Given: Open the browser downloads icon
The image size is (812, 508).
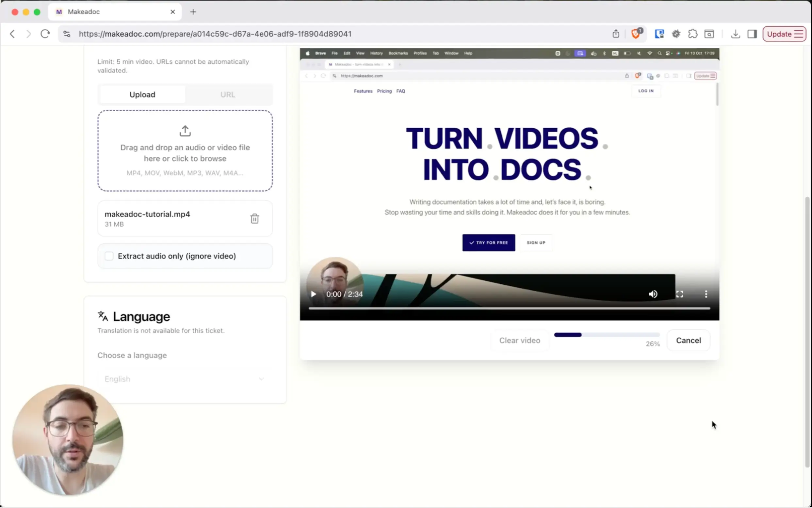Looking at the screenshot, I should click(x=735, y=34).
